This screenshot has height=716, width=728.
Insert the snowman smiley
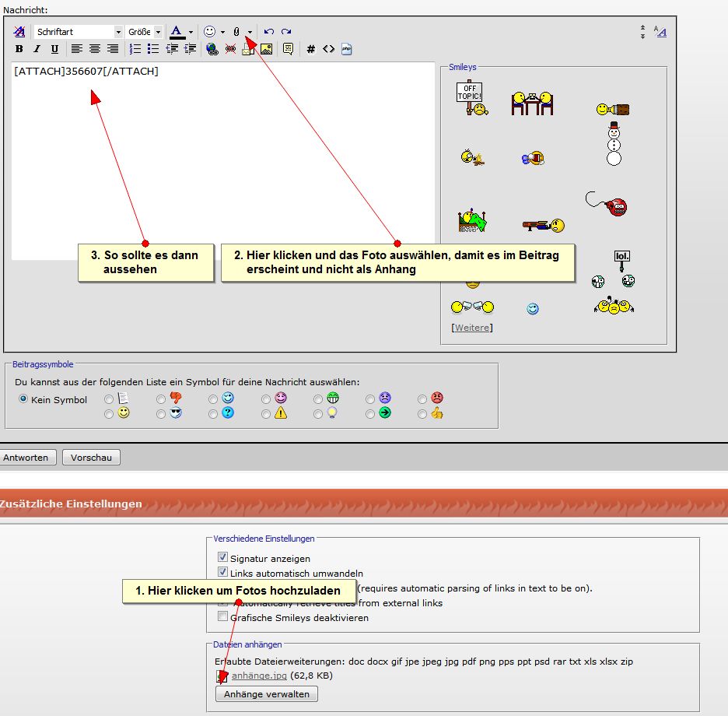pyautogui.click(x=614, y=144)
